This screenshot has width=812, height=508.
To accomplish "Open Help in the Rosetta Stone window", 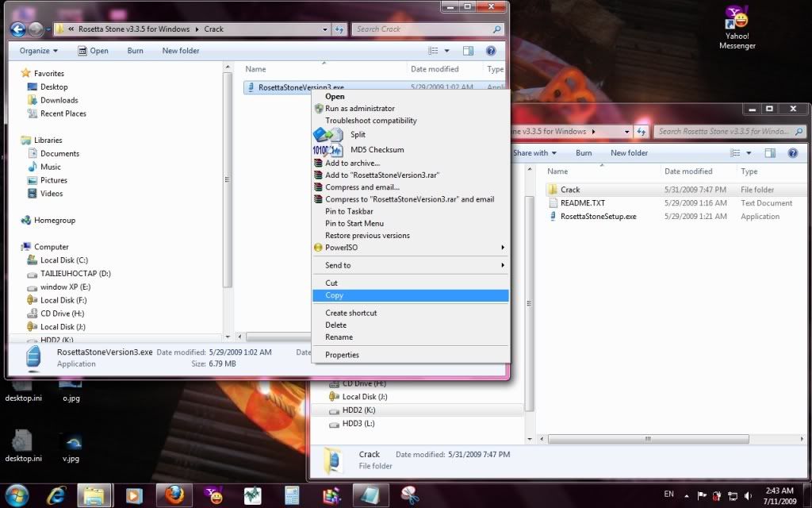I will [792, 153].
